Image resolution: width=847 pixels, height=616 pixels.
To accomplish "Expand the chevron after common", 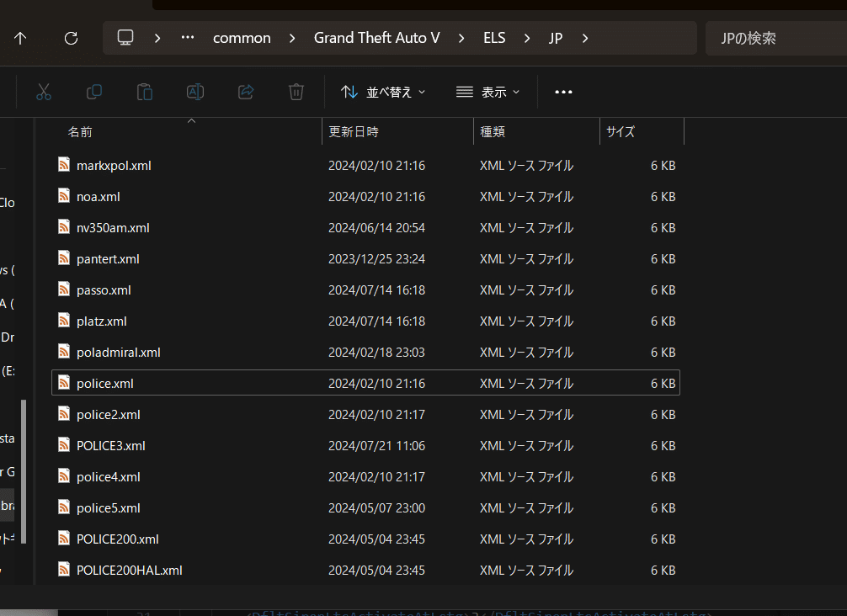I will coord(291,39).
